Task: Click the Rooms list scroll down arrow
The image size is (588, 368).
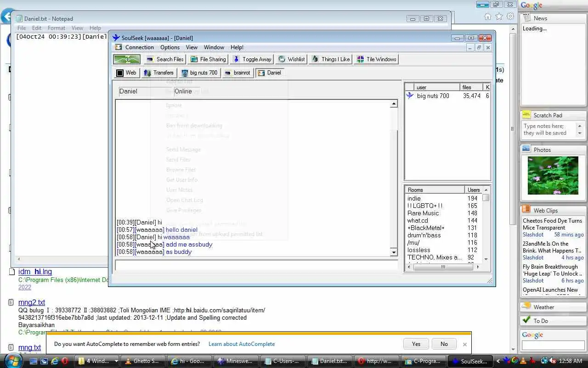Action: (x=486, y=259)
